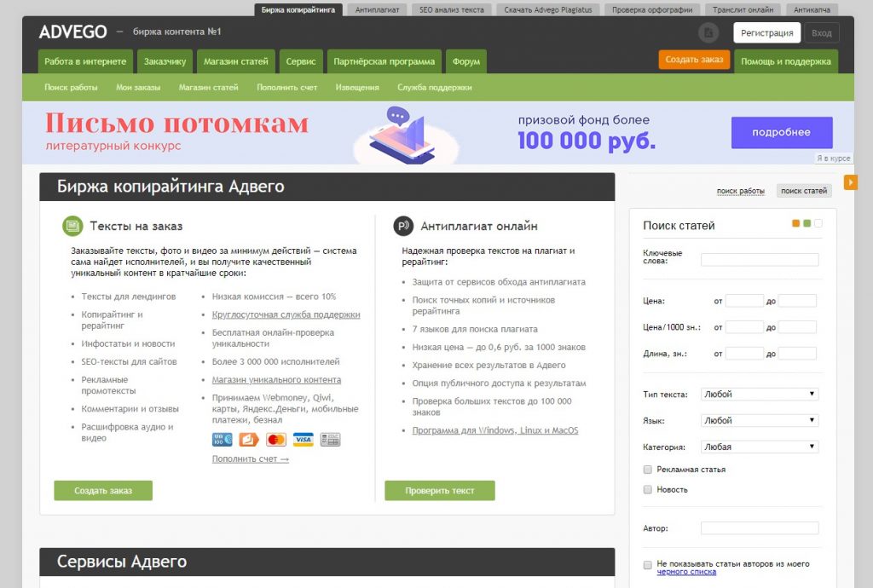Click the Вход button
873x588 pixels.
(821, 33)
